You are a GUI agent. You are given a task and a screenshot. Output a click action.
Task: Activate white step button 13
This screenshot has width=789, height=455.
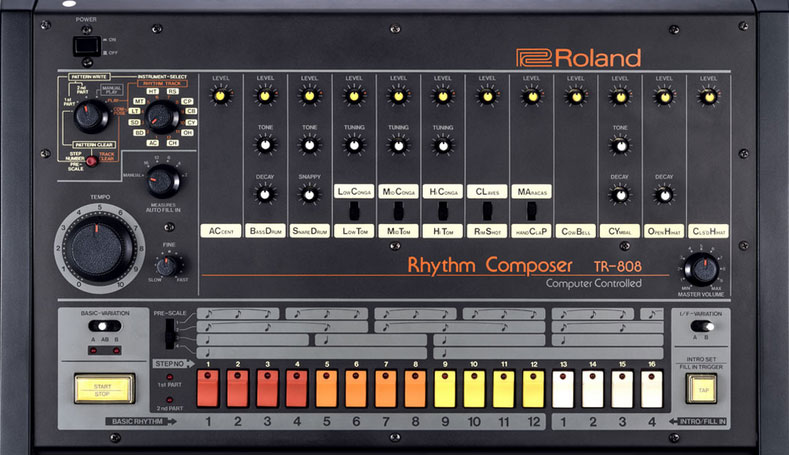tap(564, 389)
